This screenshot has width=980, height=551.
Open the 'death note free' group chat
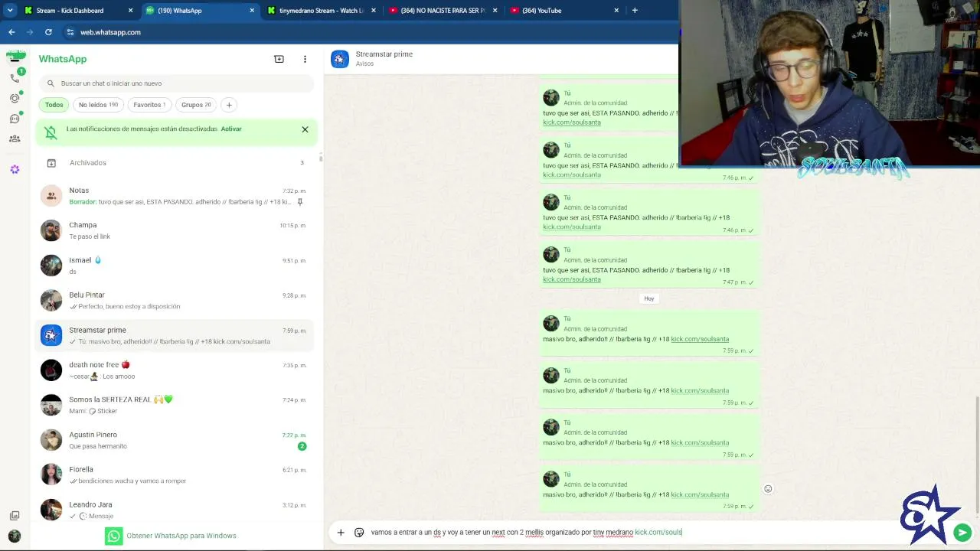coord(175,370)
